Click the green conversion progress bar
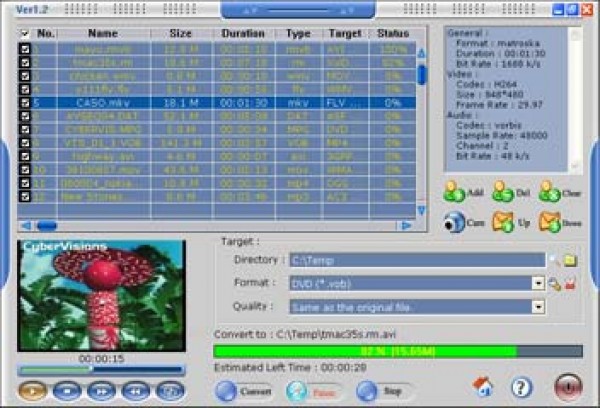The height and width of the screenshot is (408, 600). pos(398,351)
